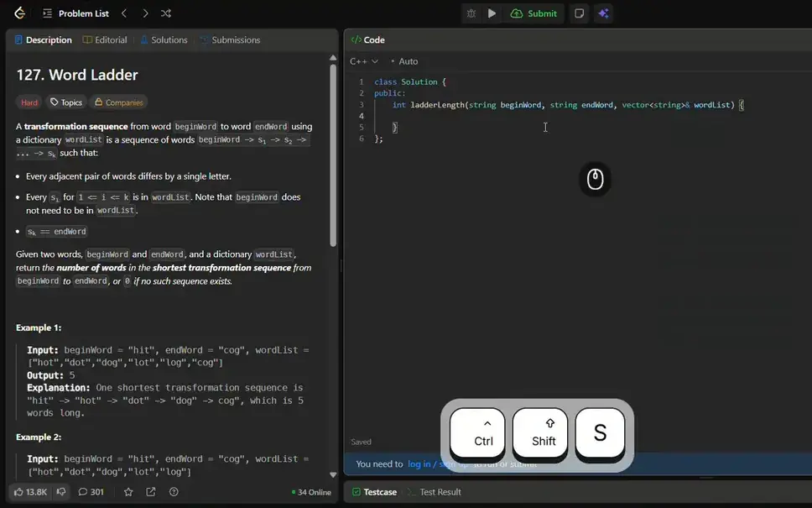Click the Example 1: heading

[39, 327]
